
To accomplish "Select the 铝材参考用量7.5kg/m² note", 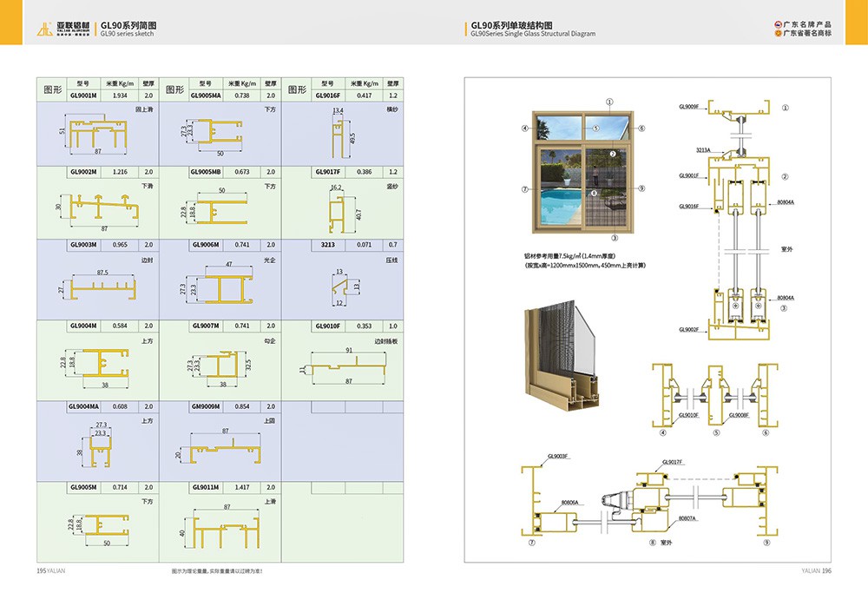I will tap(569, 256).
